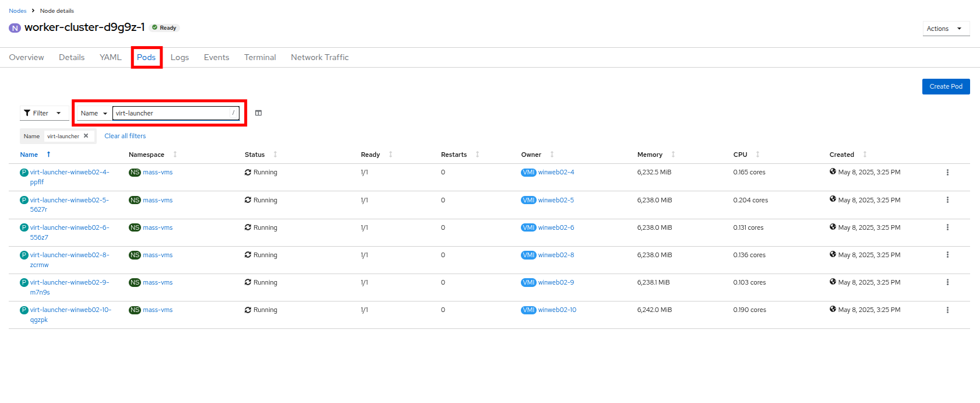This screenshot has width=980, height=403.
Task: Expand the Actions dropdown menu
Action: [x=946, y=29]
